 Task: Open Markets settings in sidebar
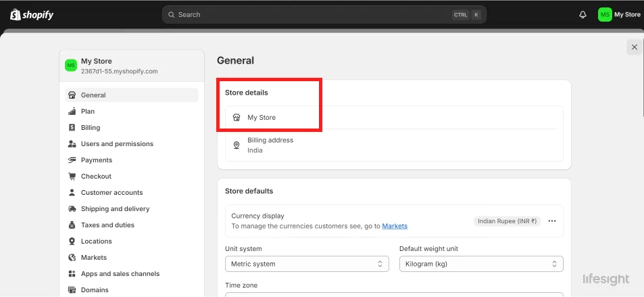(x=131, y=258)
